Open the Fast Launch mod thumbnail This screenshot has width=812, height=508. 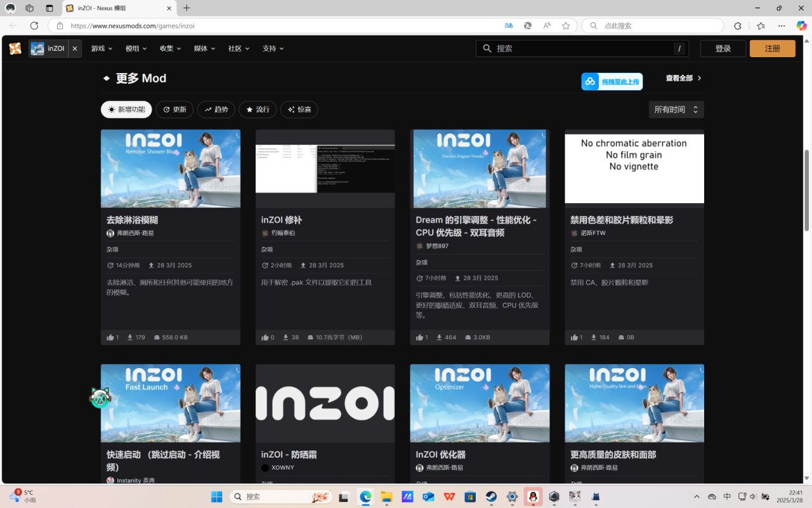[171, 403]
